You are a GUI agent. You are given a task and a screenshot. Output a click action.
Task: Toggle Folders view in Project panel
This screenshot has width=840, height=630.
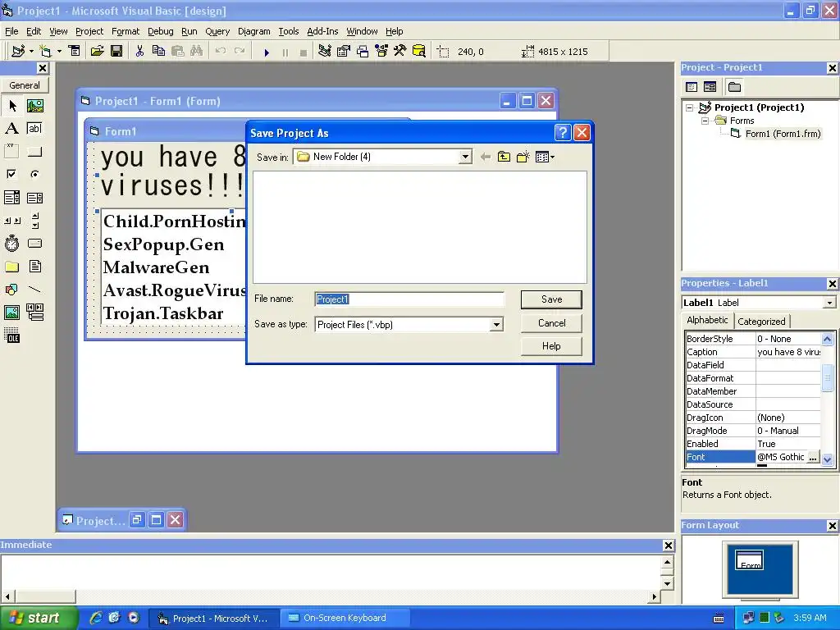734,87
